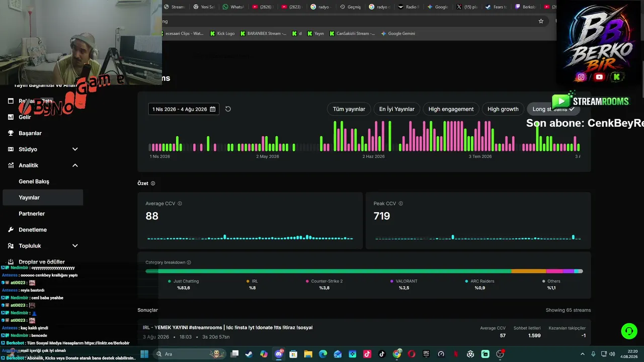Bookmark this page with the star icon
The height and width of the screenshot is (362, 644).
click(x=541, y=21)
